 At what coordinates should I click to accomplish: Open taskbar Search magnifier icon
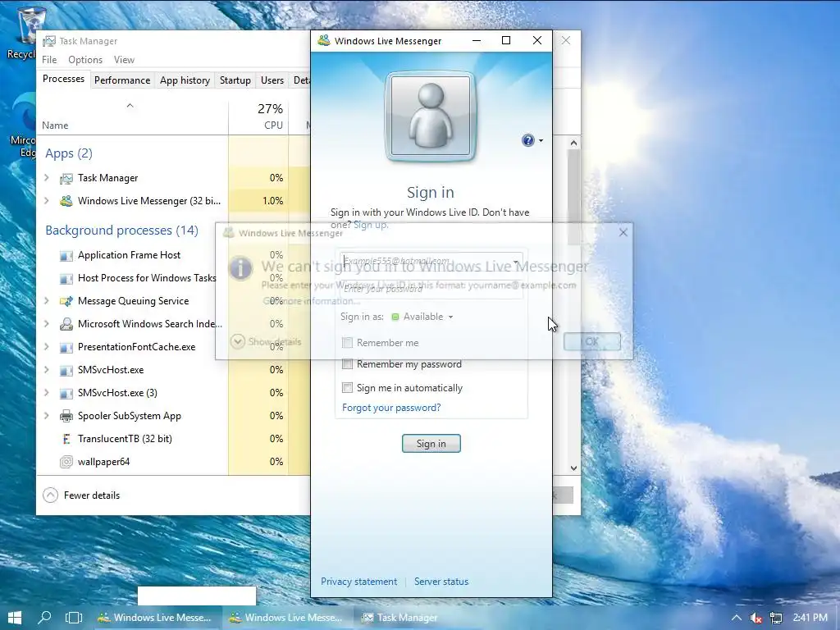point(44,618)
